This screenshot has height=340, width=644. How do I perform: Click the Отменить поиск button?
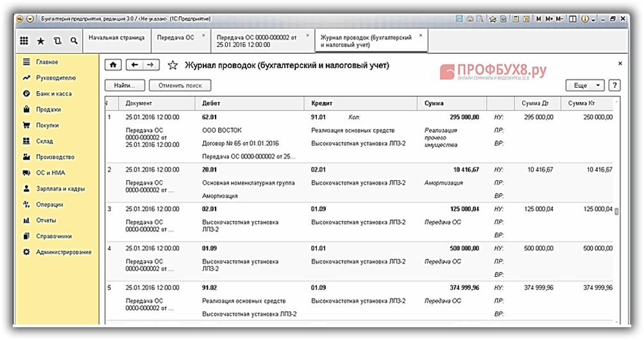(180, 85)
